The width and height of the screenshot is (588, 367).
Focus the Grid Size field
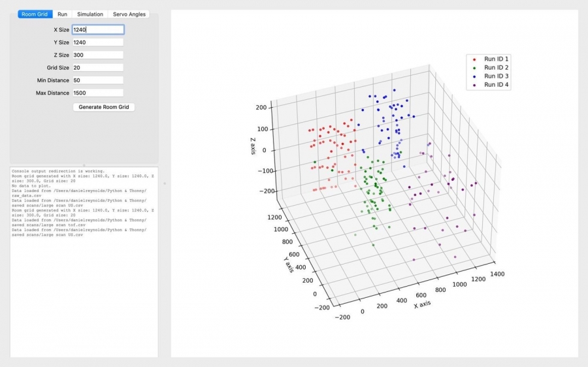[98, 68]
